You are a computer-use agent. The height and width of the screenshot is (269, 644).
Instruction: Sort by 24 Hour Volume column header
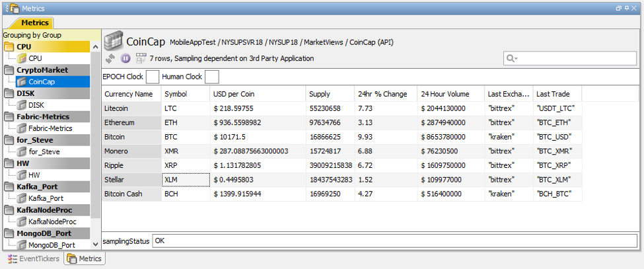451,94
